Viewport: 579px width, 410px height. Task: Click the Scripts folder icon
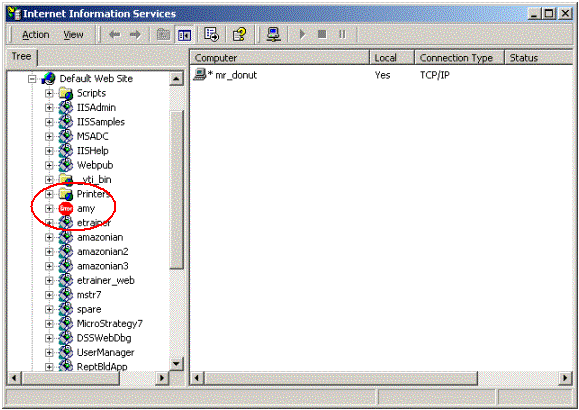66,93
